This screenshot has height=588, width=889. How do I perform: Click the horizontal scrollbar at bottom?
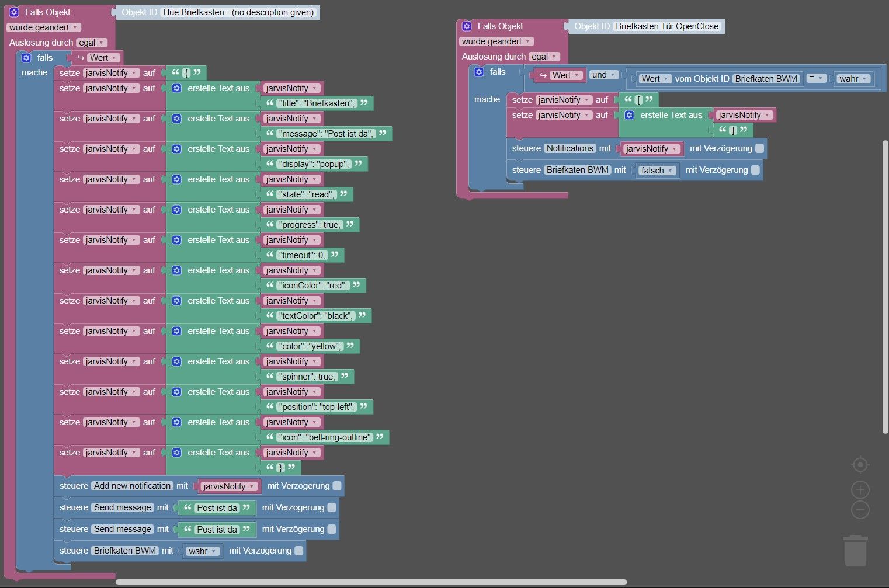click(371, 582)
